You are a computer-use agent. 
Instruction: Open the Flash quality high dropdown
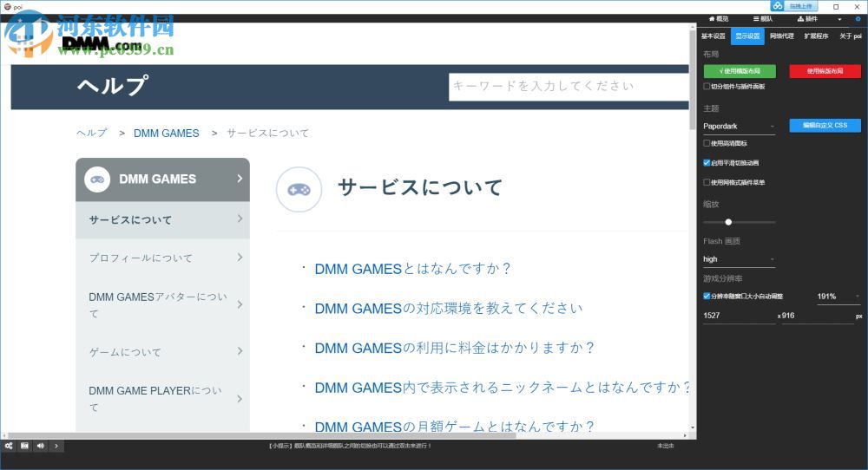[739, 258]
